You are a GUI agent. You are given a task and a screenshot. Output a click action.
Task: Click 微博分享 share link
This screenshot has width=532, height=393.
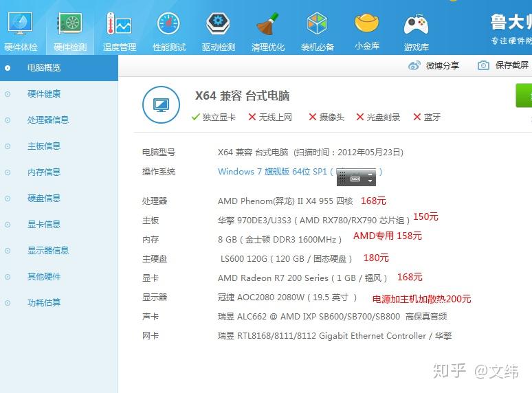pyautogui.click(x=443, y=65)
